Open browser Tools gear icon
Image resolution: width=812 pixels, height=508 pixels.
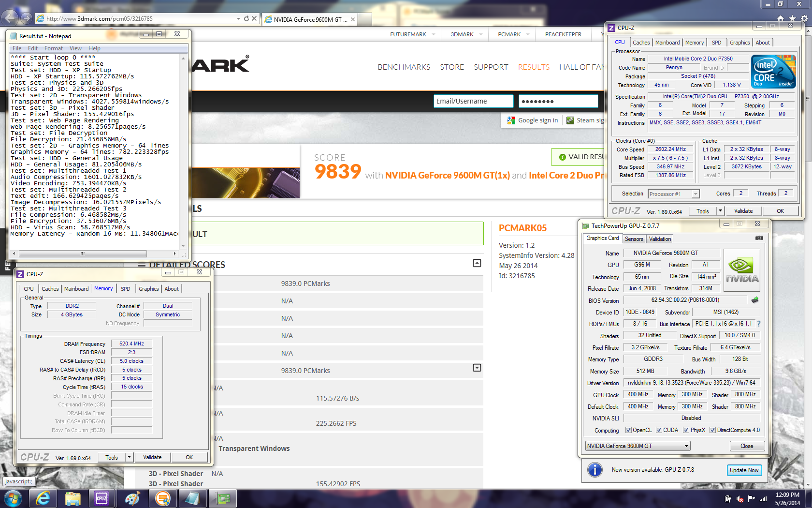pyautogui.click(x=804, y=18)
